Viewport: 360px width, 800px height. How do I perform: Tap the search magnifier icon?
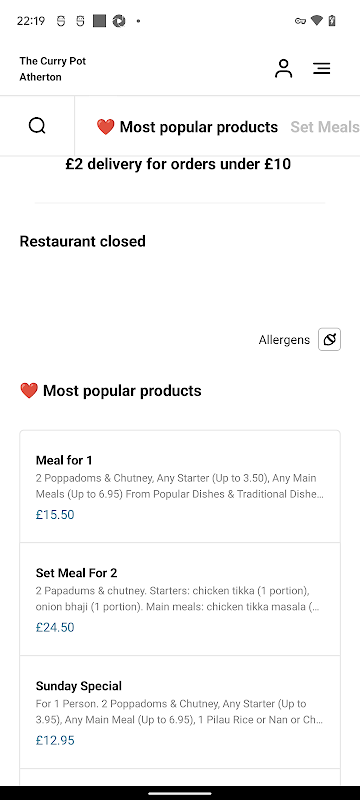coord(37,126)
